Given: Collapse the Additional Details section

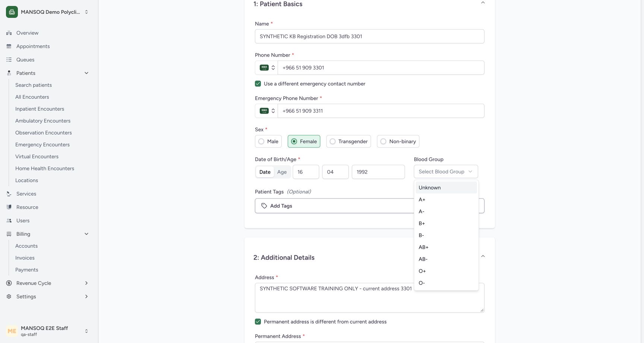Looking at the screenshot, I should click(x=483, y=256).
